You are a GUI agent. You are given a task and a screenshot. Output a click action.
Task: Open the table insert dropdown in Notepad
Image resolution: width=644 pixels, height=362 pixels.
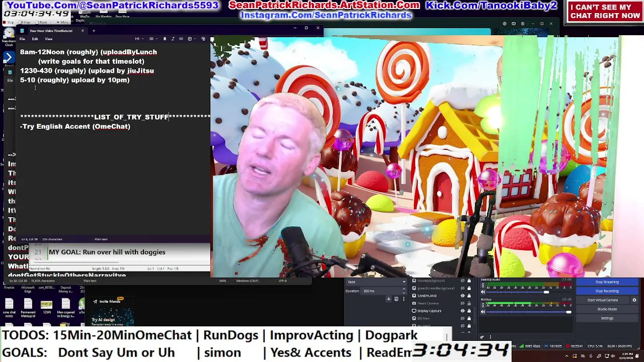[x=192, y=39]
